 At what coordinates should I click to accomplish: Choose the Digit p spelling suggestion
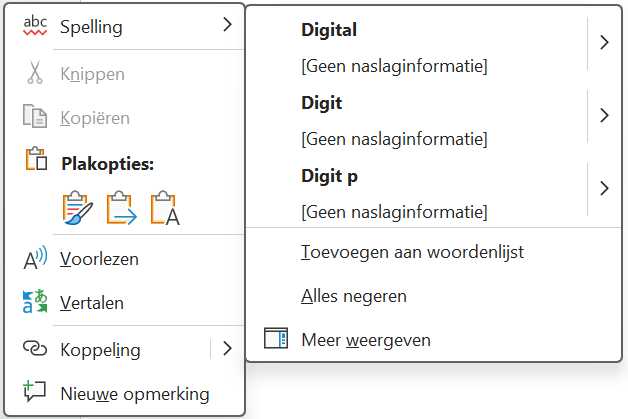click(417, 193)
